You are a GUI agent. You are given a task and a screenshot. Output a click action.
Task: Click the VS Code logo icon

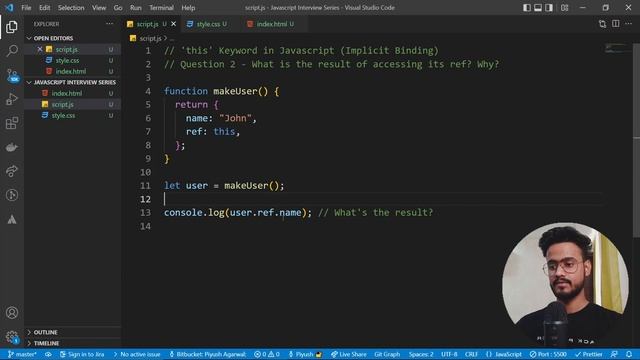(x=9, y=7)
